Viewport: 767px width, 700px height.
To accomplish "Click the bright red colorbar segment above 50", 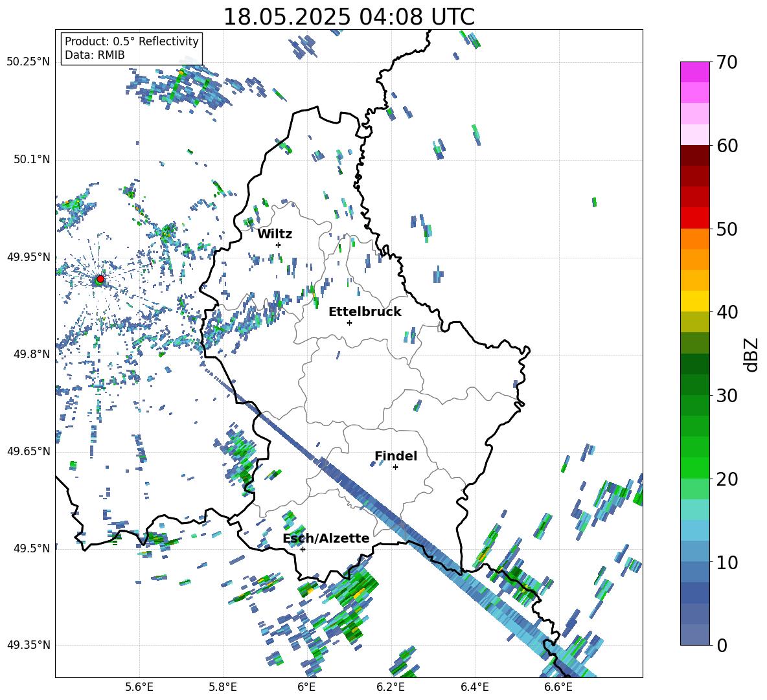I will point(695,218).
